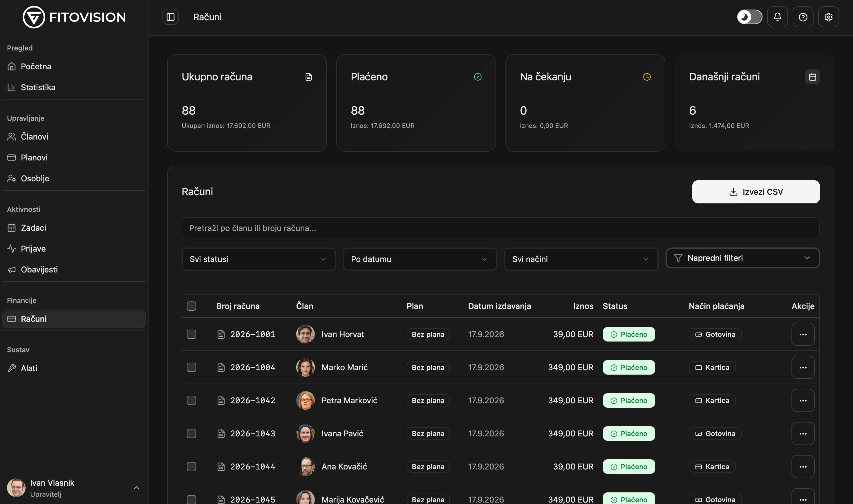Open actions menu for Marko Marić row

pyautogui.click(x=803, y=367)
